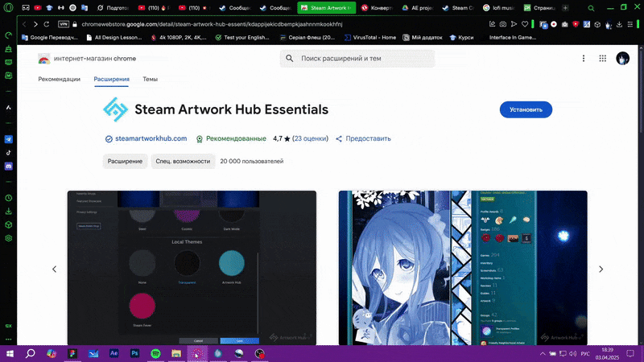Viewport: 644px width, 362px height.
Task: Click the Chrome Web Store logo
Action: 44,59
